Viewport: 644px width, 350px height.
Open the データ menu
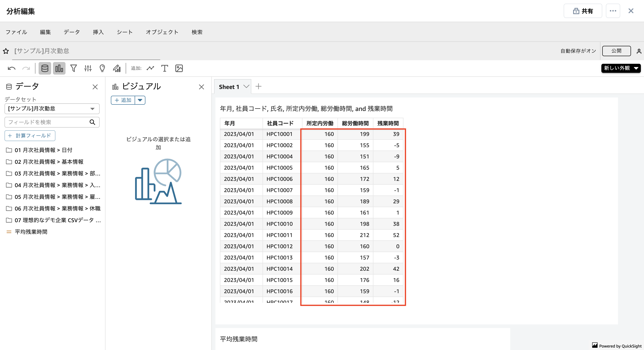[x=72, y=32]
